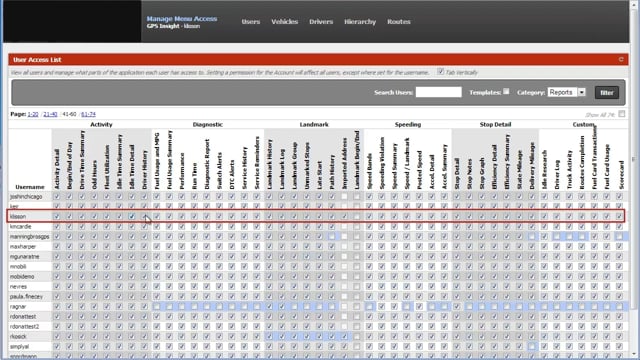Viewport: 640px width, 360px height.
Task: Select the simplyal username
Action: click(20, 346)
